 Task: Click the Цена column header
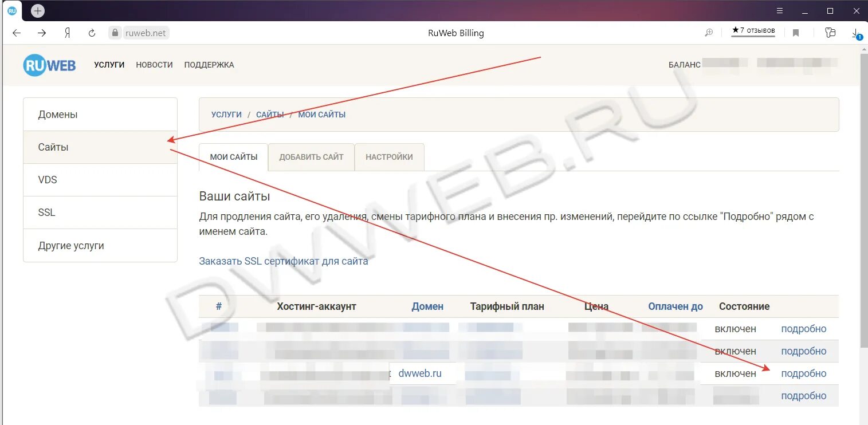tap(596, 306)
